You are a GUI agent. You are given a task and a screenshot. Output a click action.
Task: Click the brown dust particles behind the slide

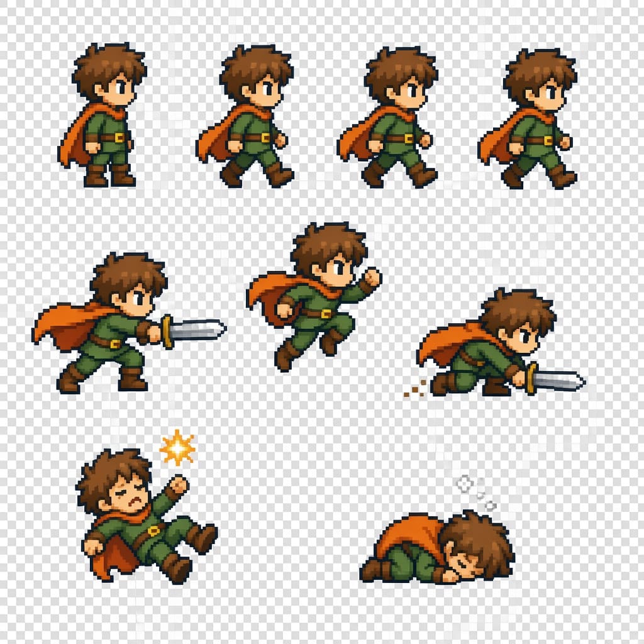coord(416,389)
